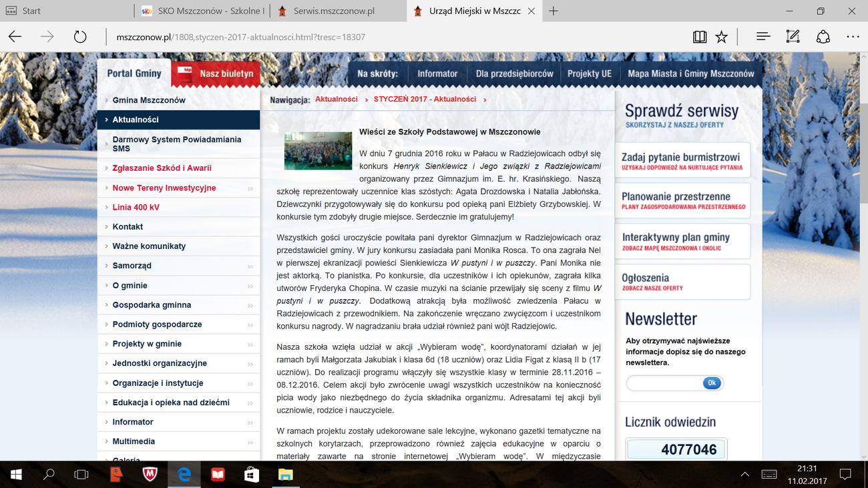Click the Edge icon in taskbar
The width and height of the screenshot is (868, 488).
click(184, 475)
